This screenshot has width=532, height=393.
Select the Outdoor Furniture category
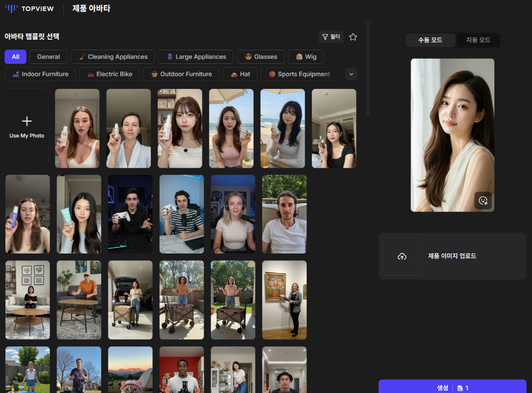(x=181, y=74)
